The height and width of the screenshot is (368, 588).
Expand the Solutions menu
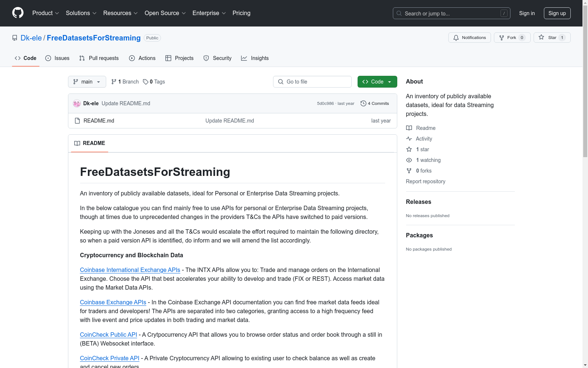pos(81,13)
